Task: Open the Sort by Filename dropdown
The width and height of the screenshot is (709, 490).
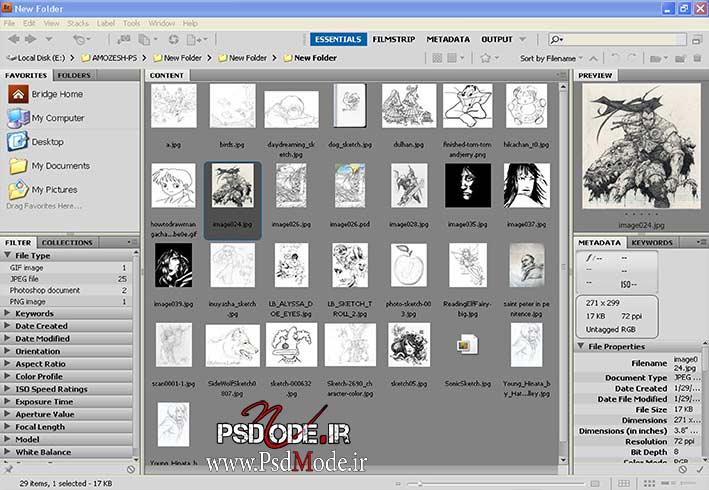Action: [551, 58]
